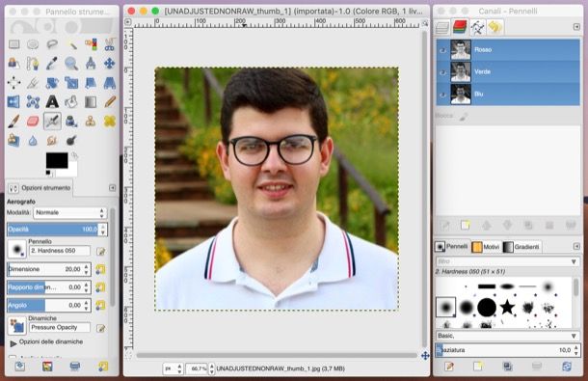Select the Bucket Fill tool
Screen dimensions: 588x381
pyautogui.click(x=71, y=101)
